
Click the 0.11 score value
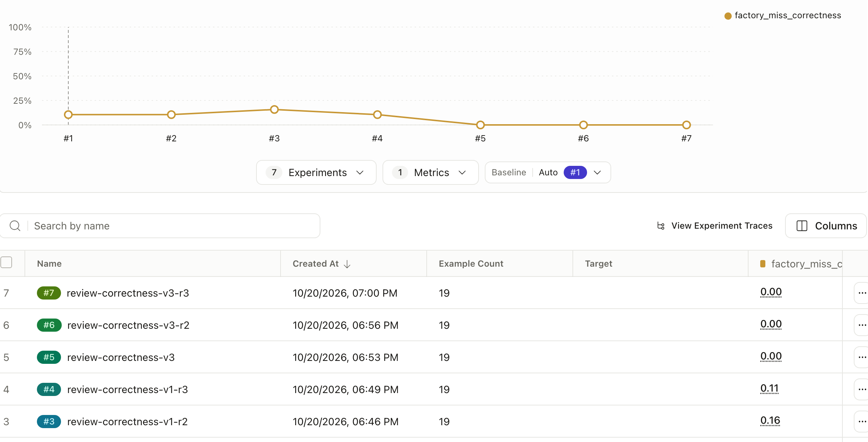769,389
